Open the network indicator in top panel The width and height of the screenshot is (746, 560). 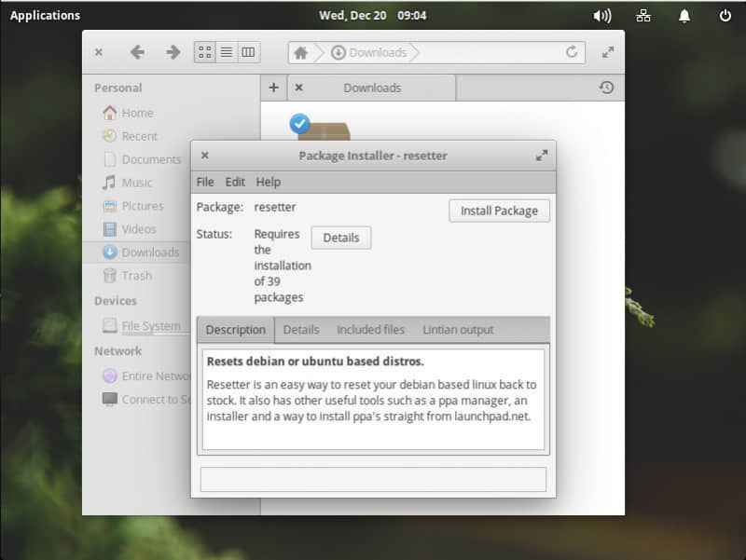point(643,15)
